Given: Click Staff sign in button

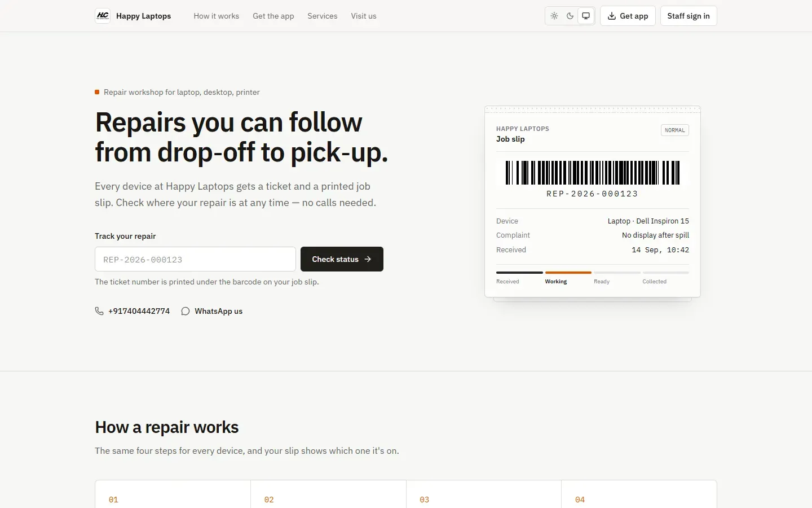Looking at the screenshot, I should pos(689,16).
